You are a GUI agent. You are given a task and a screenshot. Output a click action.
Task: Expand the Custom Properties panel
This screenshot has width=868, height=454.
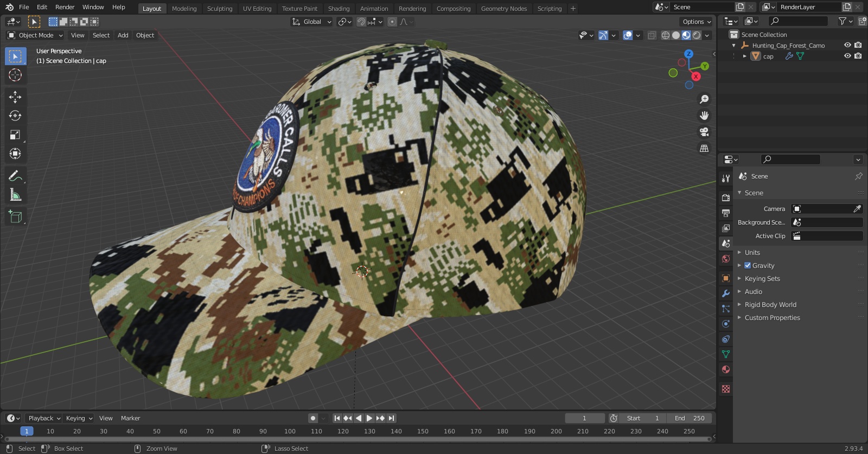pyautogui.click(x=772, y=318)
